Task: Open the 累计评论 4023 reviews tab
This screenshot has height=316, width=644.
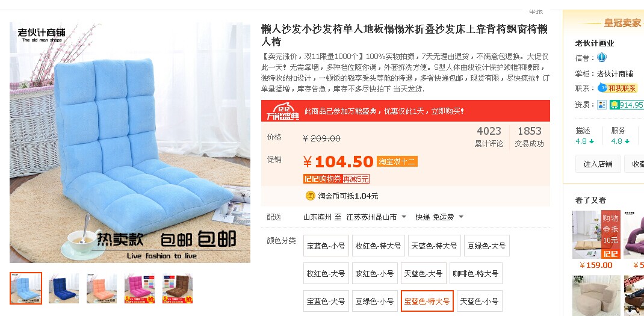Action: pyautogui.click(x=489, y=137)
